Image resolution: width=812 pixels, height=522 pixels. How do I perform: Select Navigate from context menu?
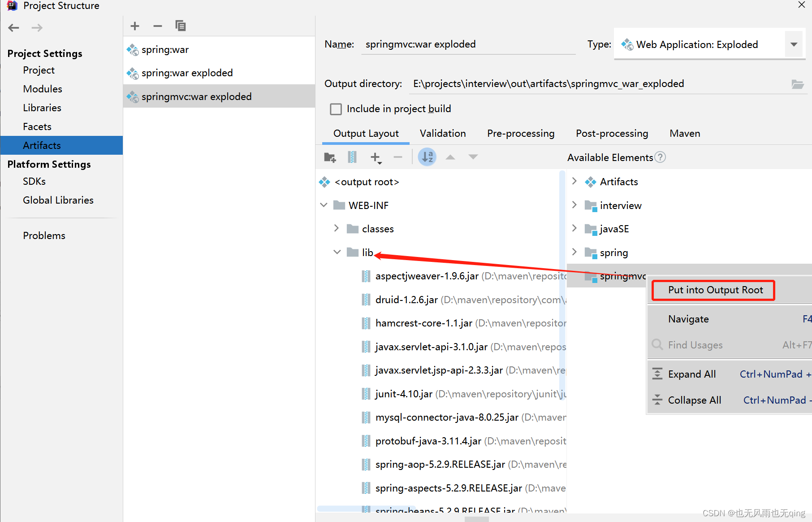pos(730,319)
